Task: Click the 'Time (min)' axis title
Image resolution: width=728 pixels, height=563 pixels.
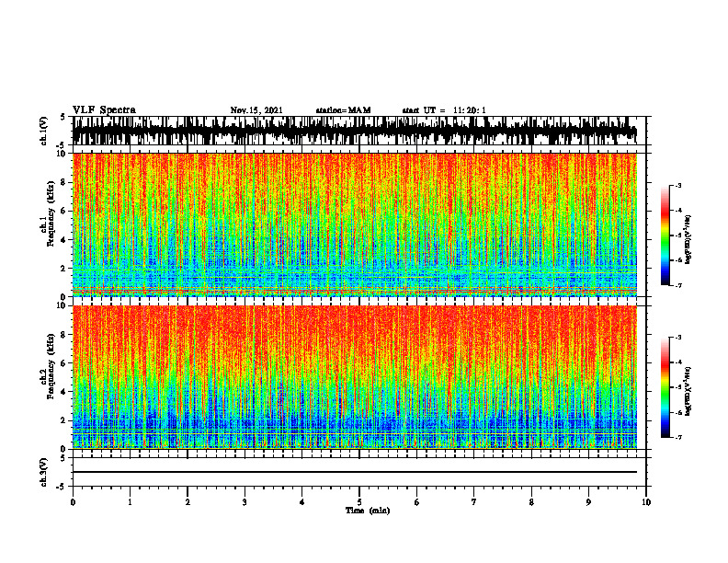Action: coord(368,511)
